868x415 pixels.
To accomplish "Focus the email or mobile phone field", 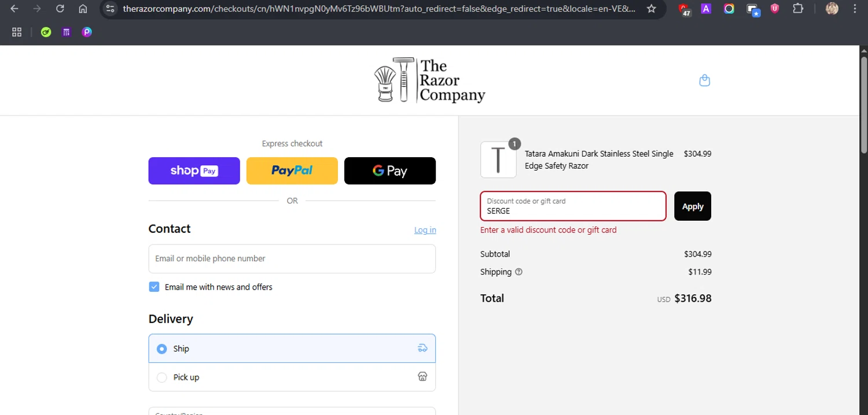I will 292,258.
